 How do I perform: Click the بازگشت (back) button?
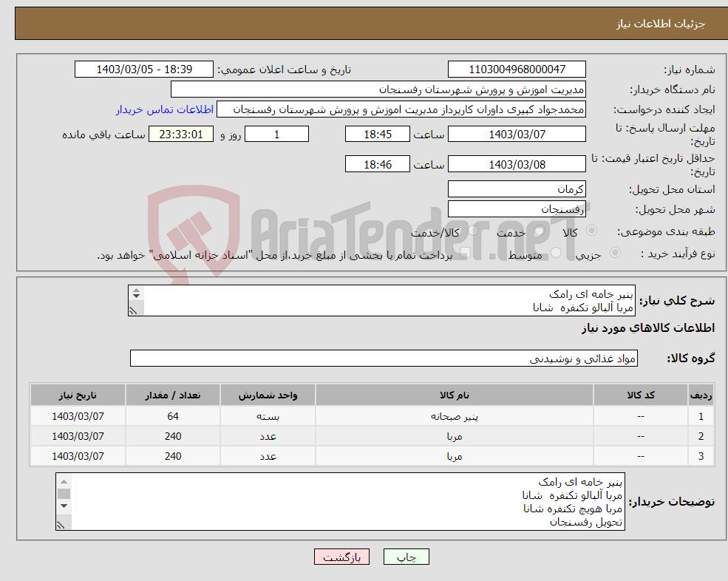[341, 557]
